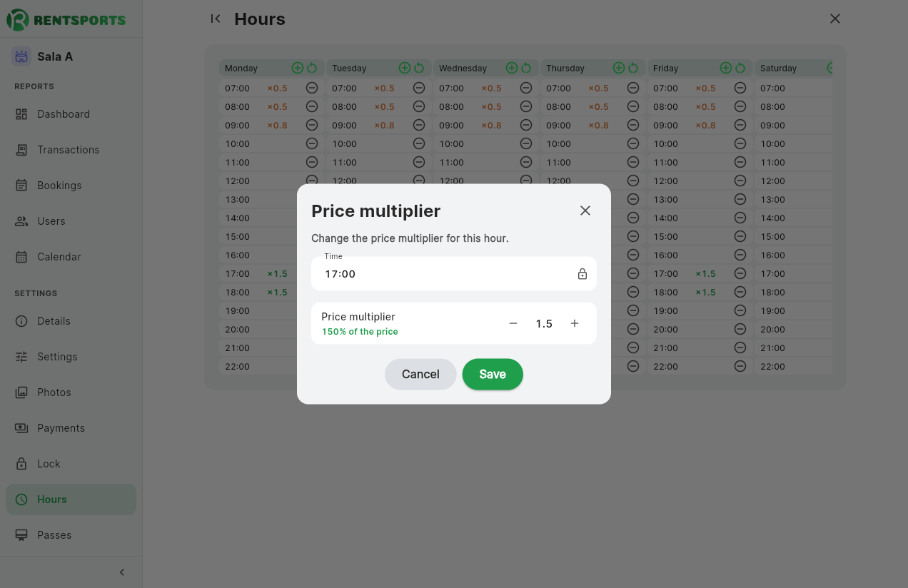Viewport: 908px width, 588px height.
Task: Add an hour to Tuesday with plus icon
Action: pos(405,68)
